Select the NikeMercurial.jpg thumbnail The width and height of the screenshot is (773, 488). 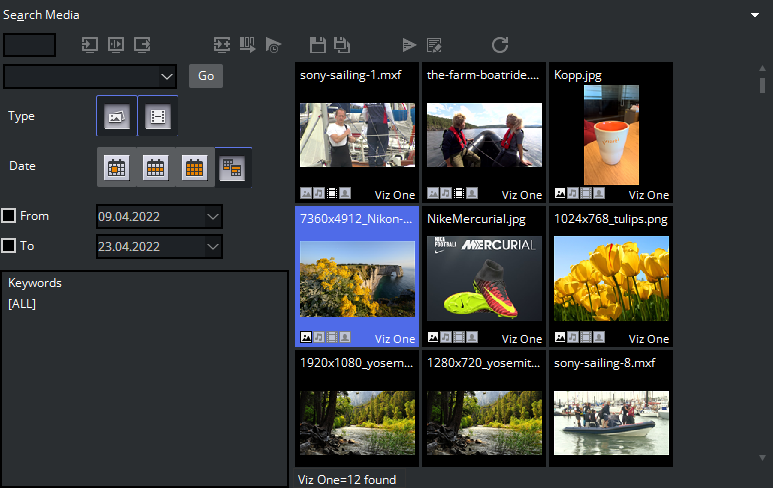[484, 277]
